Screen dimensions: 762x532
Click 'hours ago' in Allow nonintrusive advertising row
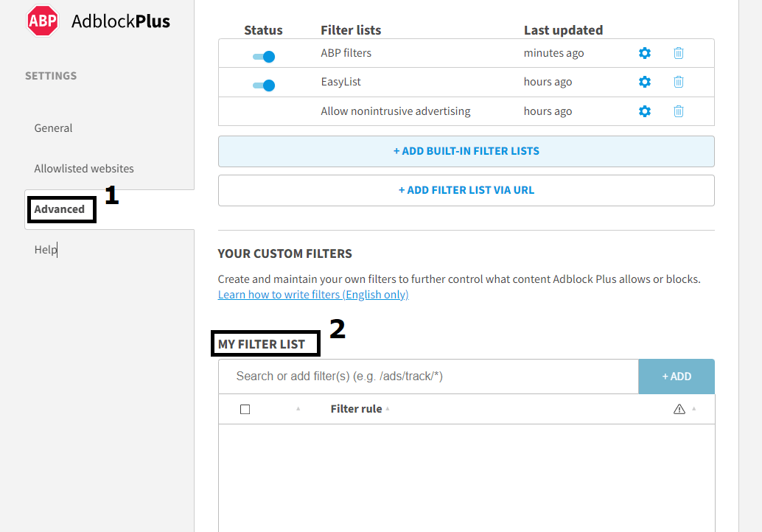click(x=548, y=111)
